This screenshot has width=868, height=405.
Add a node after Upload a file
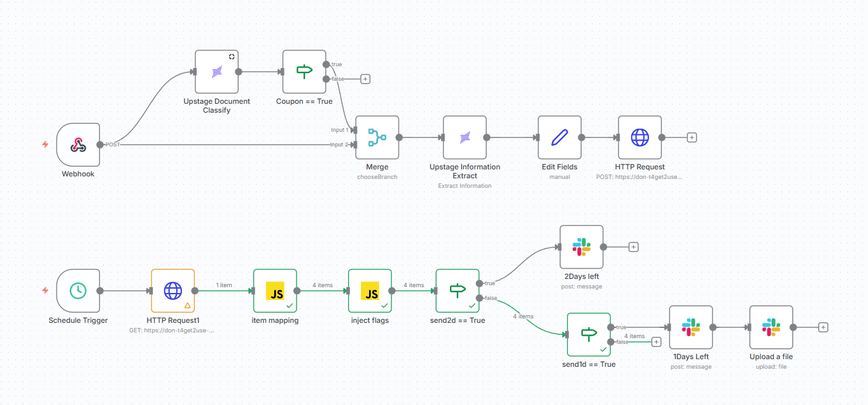(x=823, y=327)
